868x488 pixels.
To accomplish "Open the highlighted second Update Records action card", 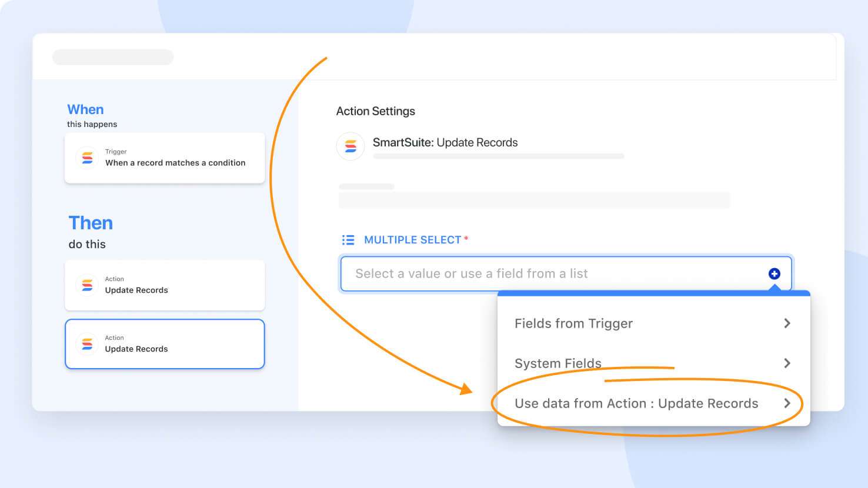I will point(165,344).
